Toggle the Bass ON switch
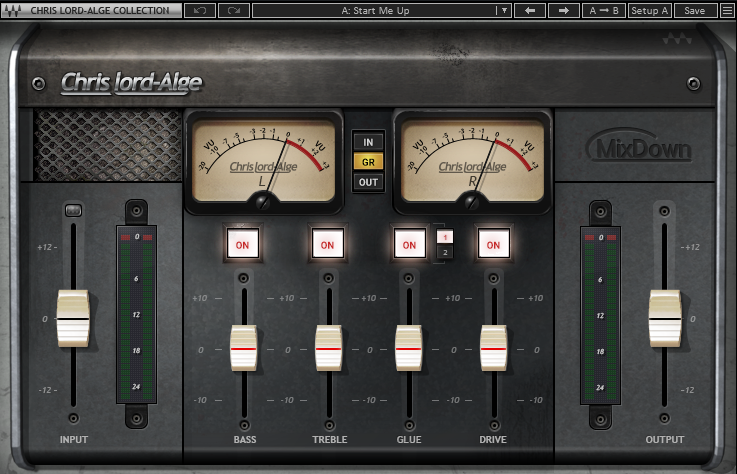This screenshot has height=474, width=737. (242, 243)
